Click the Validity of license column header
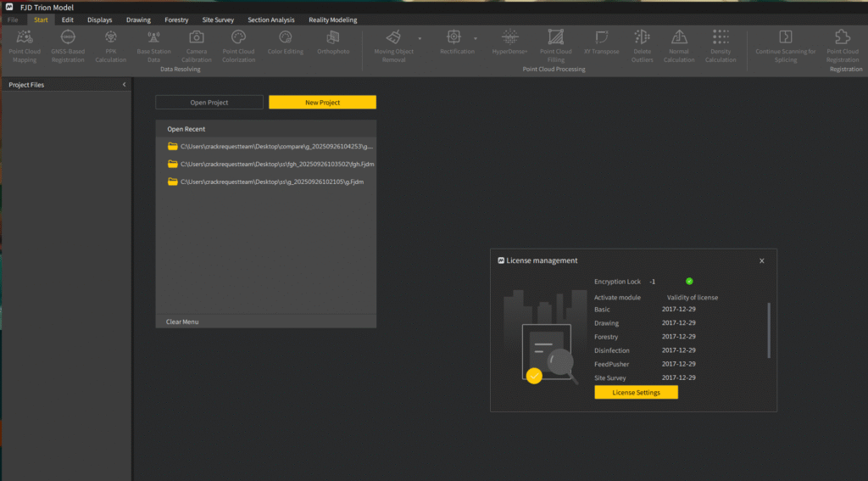 click(692, 298)
